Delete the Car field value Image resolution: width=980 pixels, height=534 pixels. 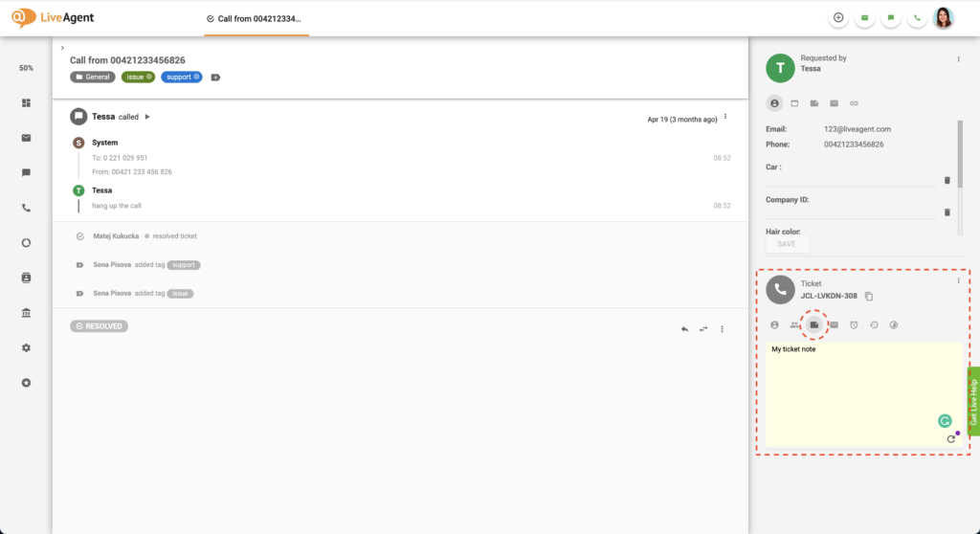tap(947, 180)
